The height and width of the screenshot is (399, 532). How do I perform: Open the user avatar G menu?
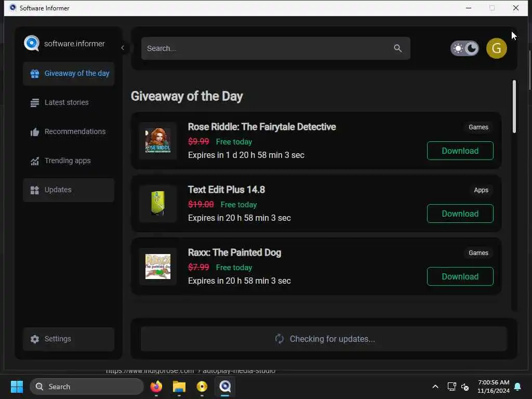496,48
